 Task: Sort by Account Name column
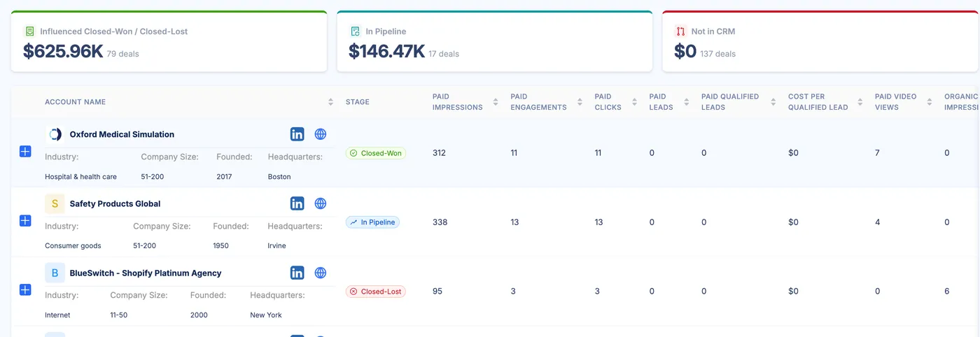(330, 102)
